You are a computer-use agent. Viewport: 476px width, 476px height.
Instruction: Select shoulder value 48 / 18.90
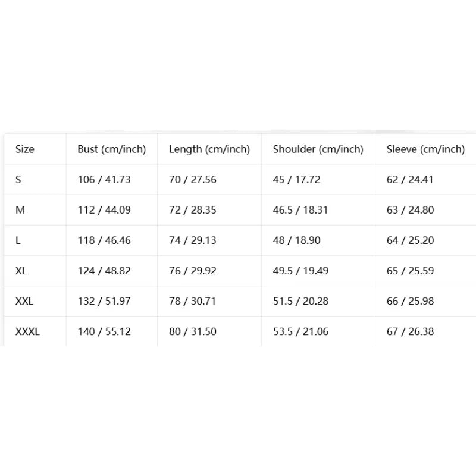(x=296, y=240)
